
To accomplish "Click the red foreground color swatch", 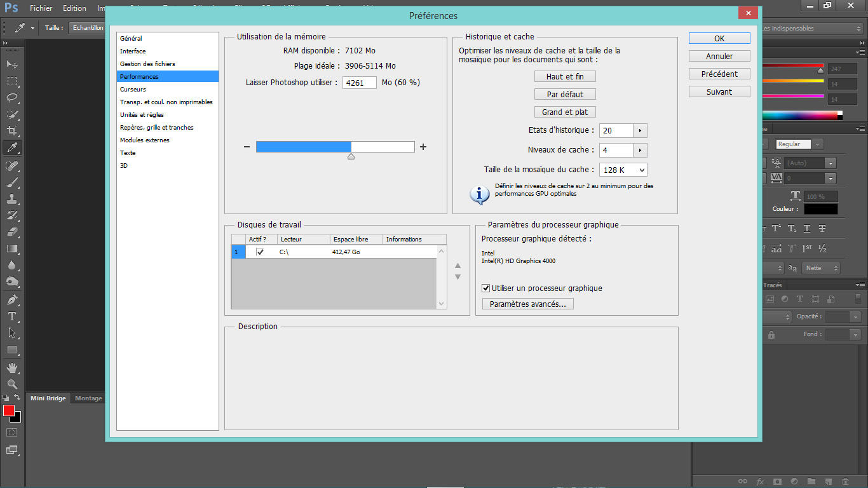I will pos(9,410).
